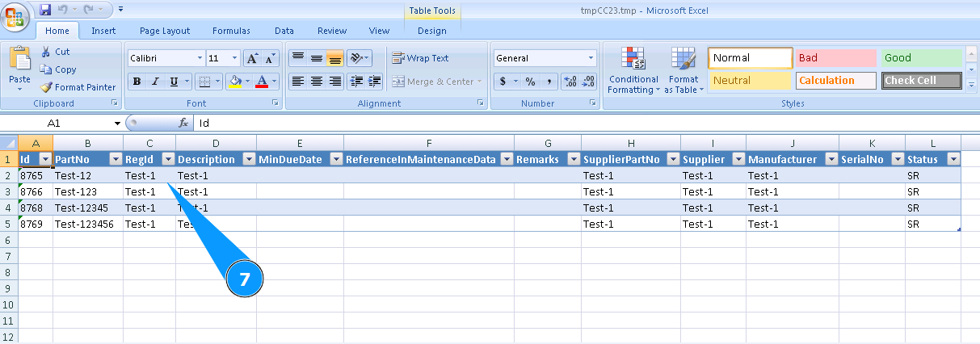
Task: Click the Name Box field showing A1
Action: click(56, 123)
